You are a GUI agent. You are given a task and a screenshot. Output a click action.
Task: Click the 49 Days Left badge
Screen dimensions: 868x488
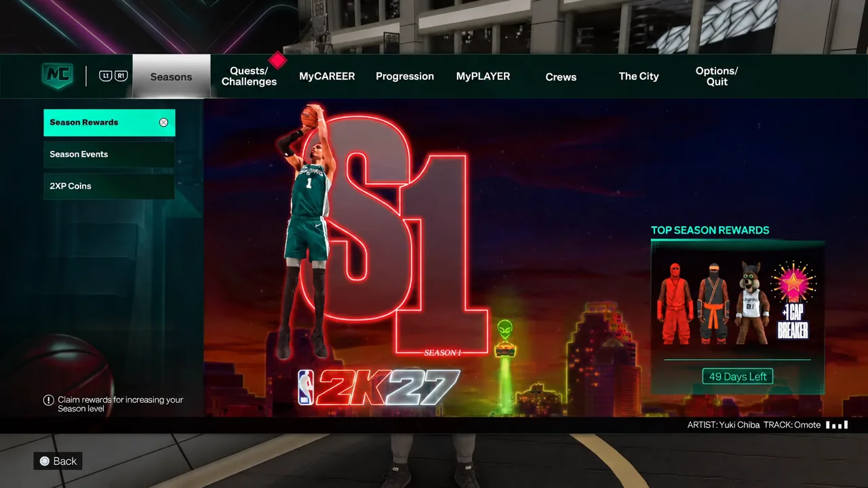[738, 377]
